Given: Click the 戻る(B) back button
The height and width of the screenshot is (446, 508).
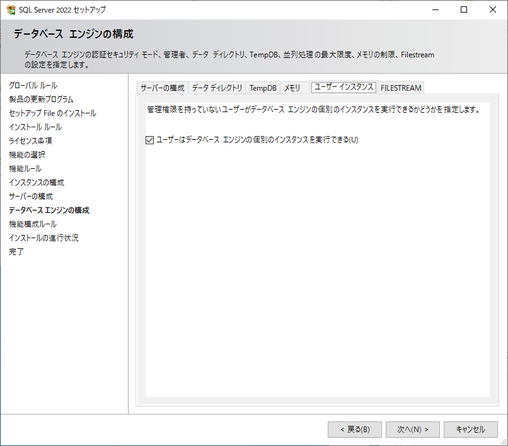Looking at the screenshot, I should point(355,429).
